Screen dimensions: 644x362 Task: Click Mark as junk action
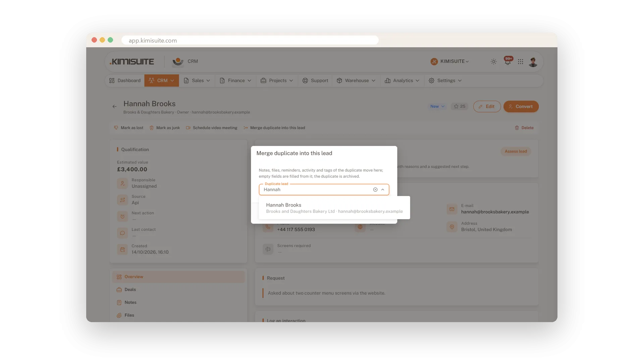point(164,128)
